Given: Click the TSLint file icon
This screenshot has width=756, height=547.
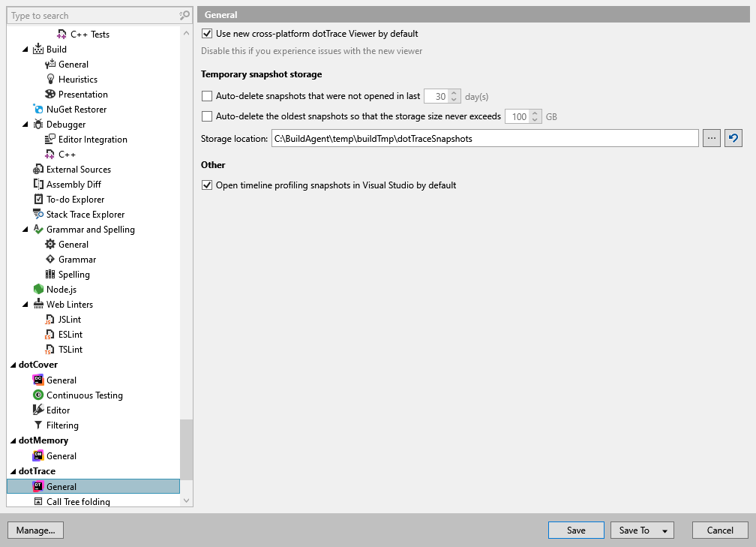Looking at the screenshot, I should [x=49, y=349].
